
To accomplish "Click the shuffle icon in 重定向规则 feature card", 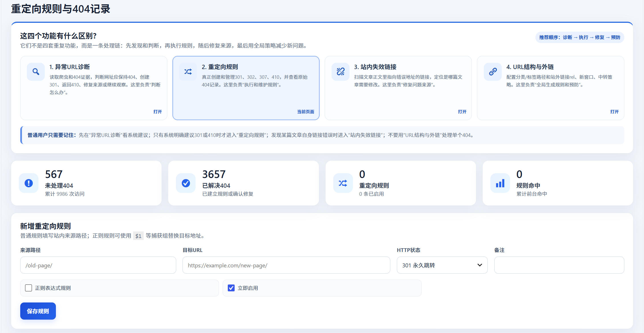I will 188,72.
